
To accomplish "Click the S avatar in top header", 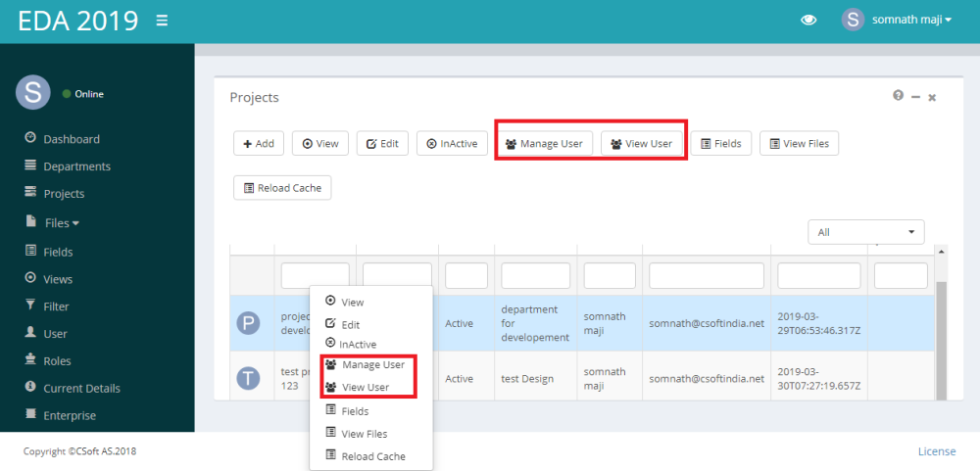I will (x=854, y=20).
